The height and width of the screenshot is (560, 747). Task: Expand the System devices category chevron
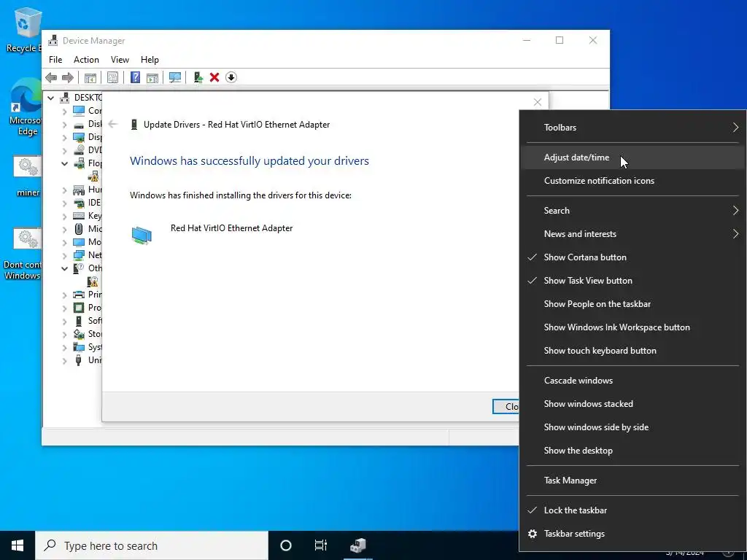[x=65, y=347]
